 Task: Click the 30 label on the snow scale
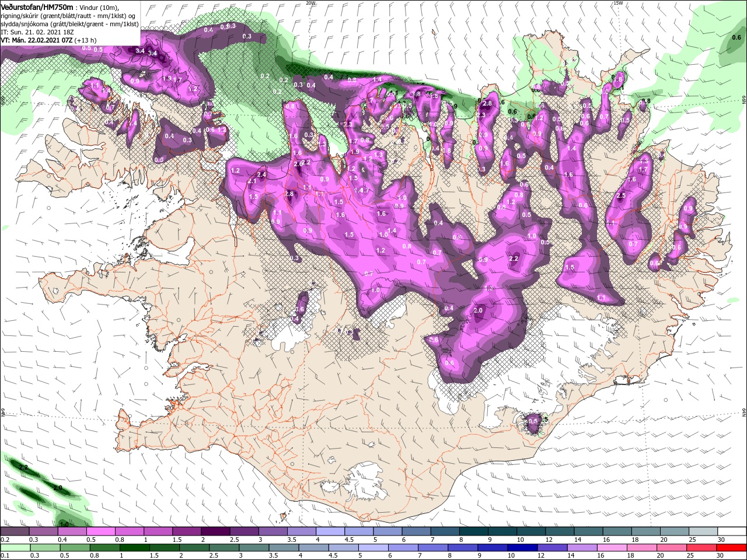click(x=721, y=540)
